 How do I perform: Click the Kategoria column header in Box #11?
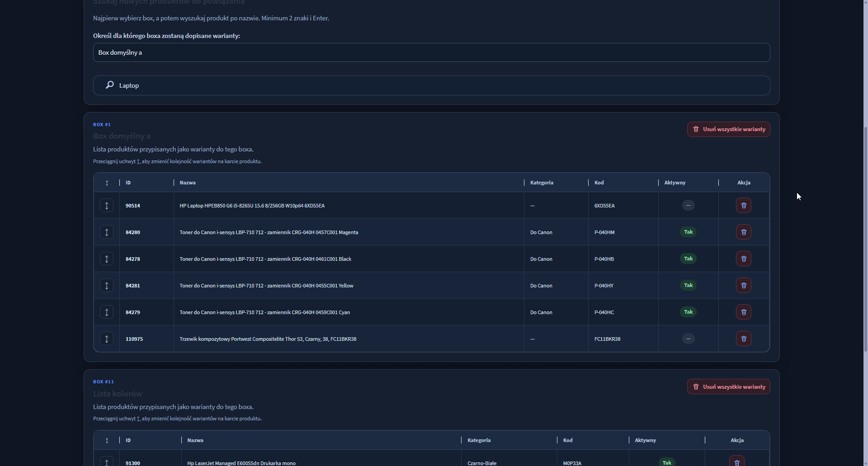pyautogui.click(x=479, y=440)
